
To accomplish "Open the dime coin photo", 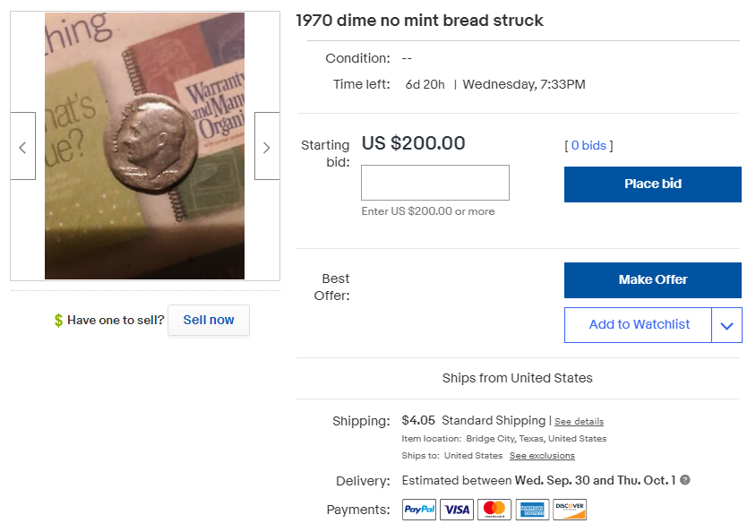I will click(x=144, y=145).
